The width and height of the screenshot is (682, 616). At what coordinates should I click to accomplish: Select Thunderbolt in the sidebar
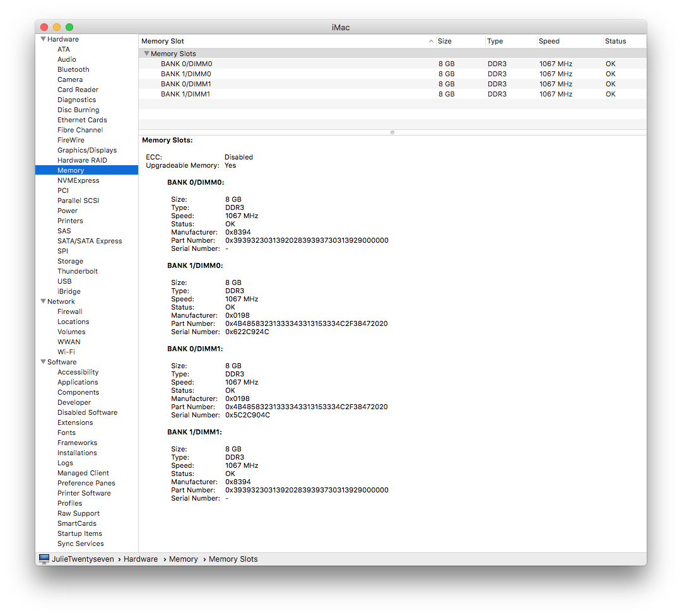pyautogui.click(x=78, y=271)
